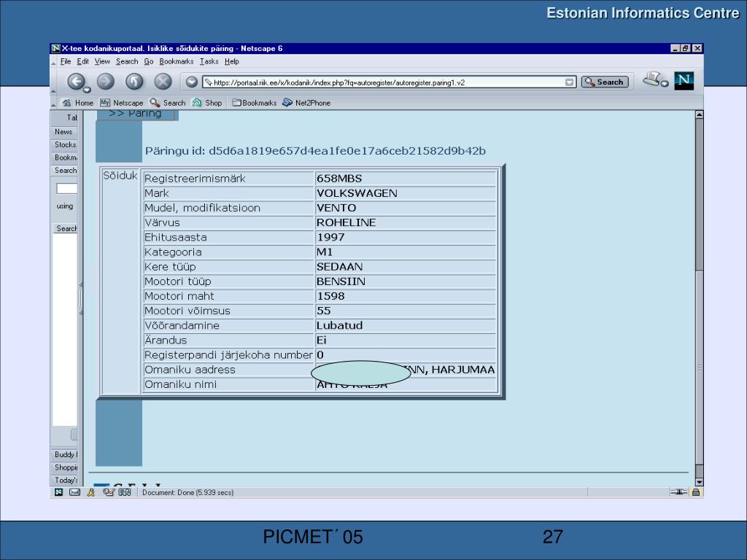Click the online/offline connection icon
This screenshot has height=560, width=747.
tap(678, 492)
